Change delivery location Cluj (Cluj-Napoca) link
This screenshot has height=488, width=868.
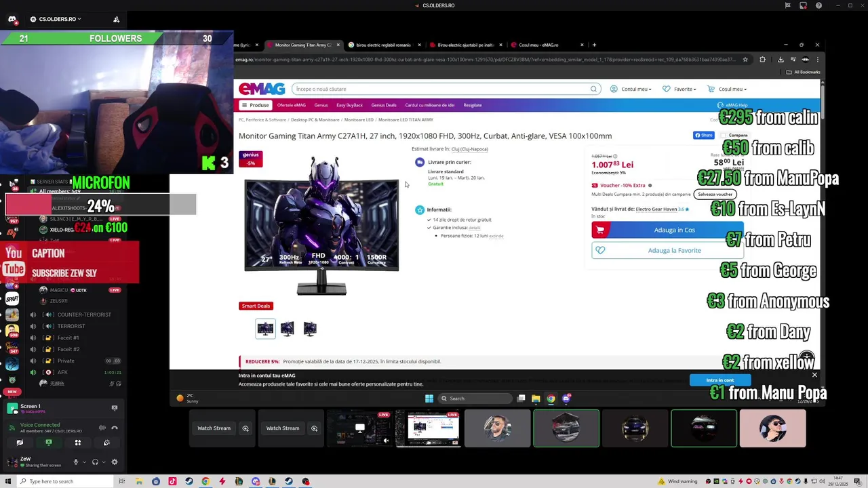point(469,149)
